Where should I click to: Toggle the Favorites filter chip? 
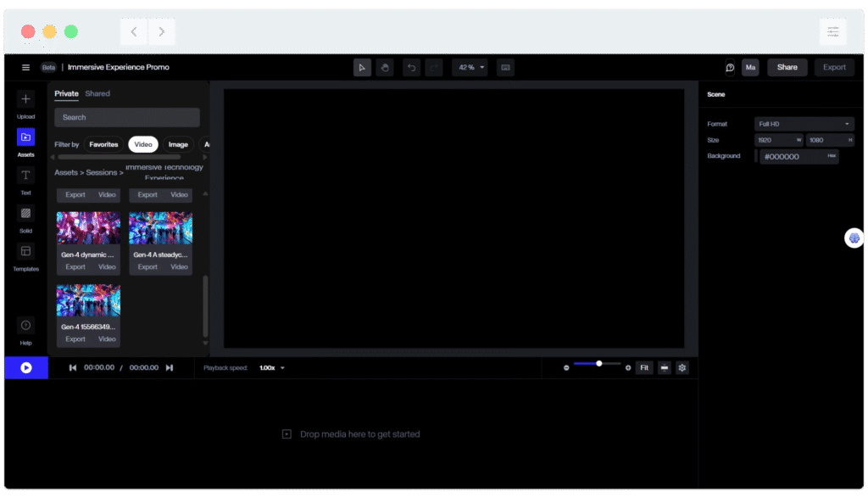point(103,144)
